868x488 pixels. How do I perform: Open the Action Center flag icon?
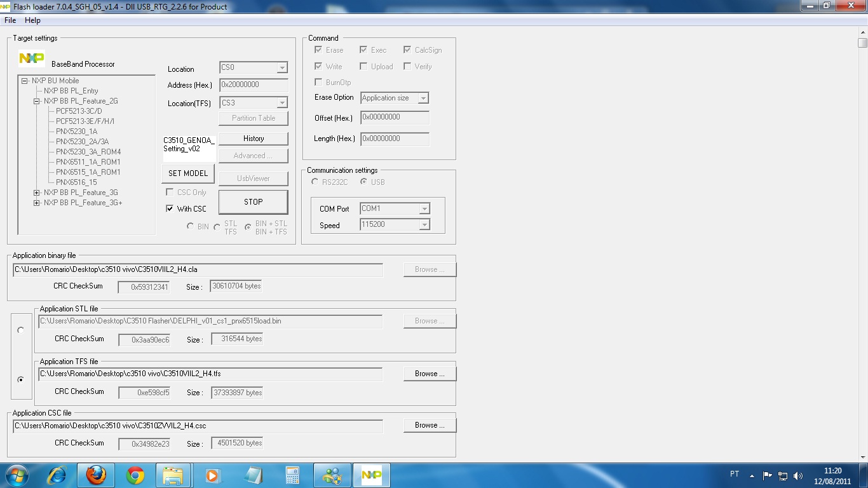click(x=768, y=475)
